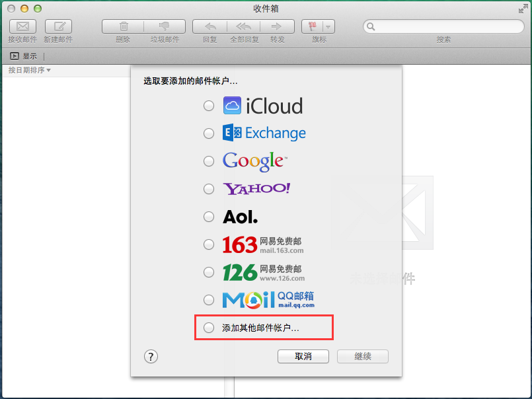
Task: Select the 163 NetEase mail radio button
Action: point(209,244)
